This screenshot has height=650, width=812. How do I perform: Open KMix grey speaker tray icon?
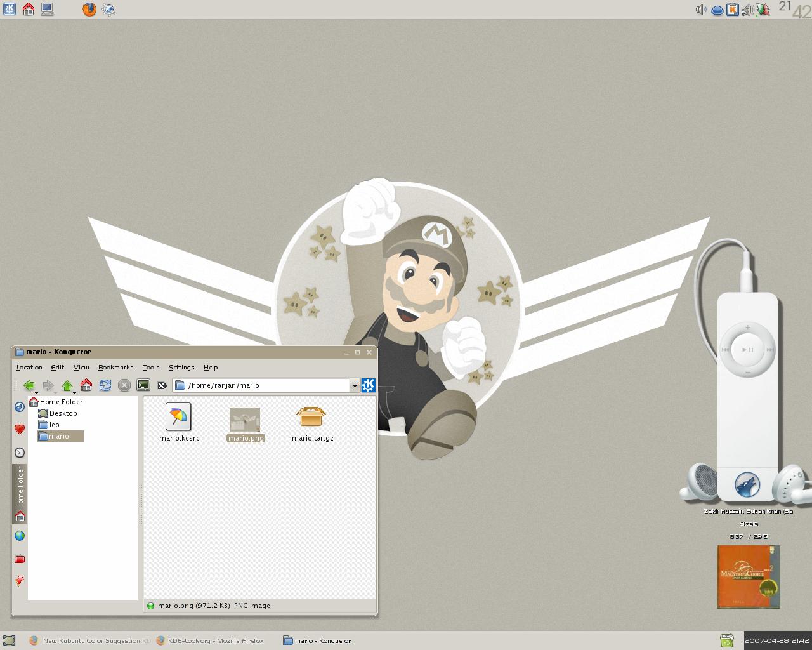pos(748,10)
